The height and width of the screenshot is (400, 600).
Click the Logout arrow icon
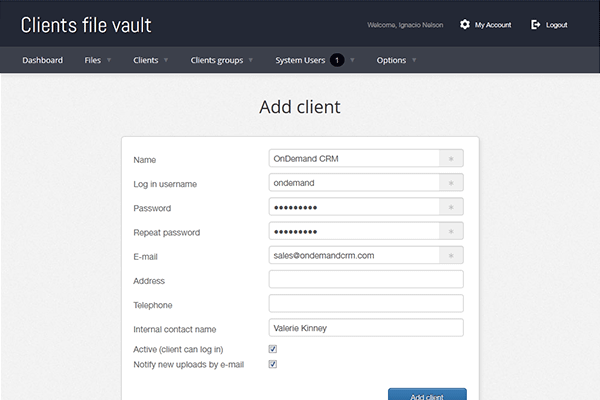pyautogui.click(x=536, y=24)
